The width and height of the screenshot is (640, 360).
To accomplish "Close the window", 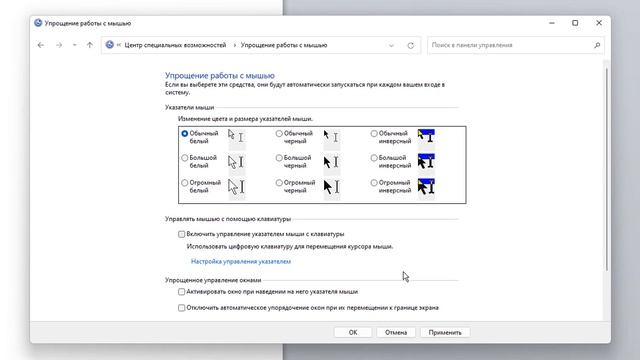I will click(599, 23).
